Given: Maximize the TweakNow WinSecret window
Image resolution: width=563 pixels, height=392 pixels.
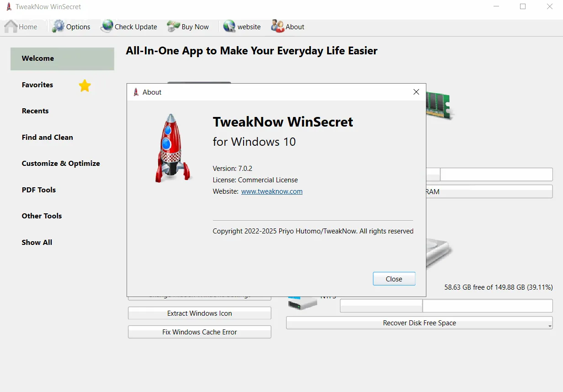Looking at the screenshot, I should click(x=523, y=7).
